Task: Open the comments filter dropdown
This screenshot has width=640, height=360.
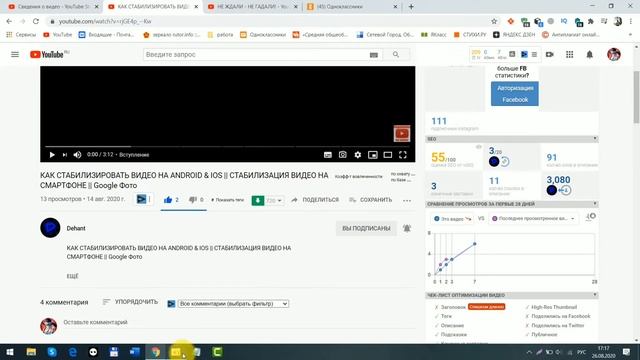Action: click(233, 304)
